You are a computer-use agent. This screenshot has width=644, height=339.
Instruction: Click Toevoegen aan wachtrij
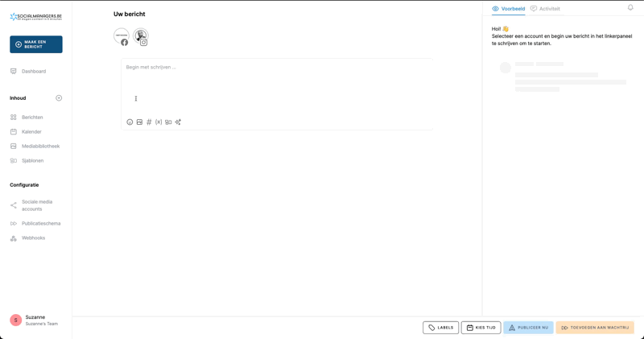(595, 328)
